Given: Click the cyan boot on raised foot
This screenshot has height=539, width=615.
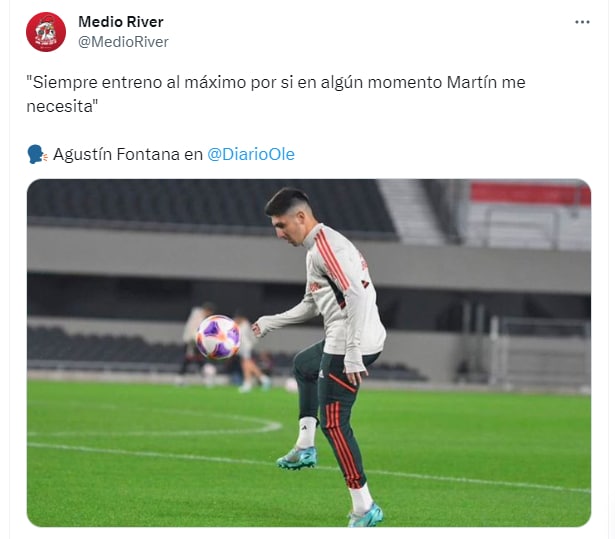Looking at the screenshot, I should click(x=297, y=458).
